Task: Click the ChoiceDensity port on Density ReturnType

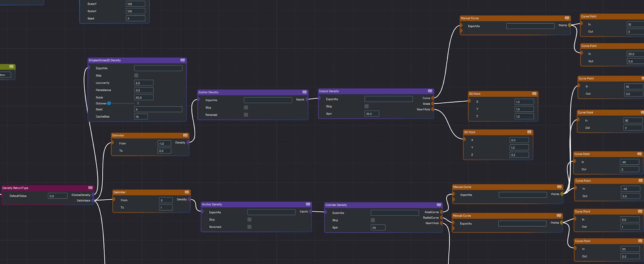Action: 93,195
